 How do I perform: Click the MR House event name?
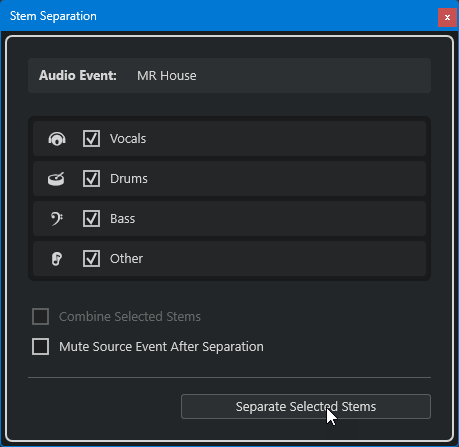[167, 76]
